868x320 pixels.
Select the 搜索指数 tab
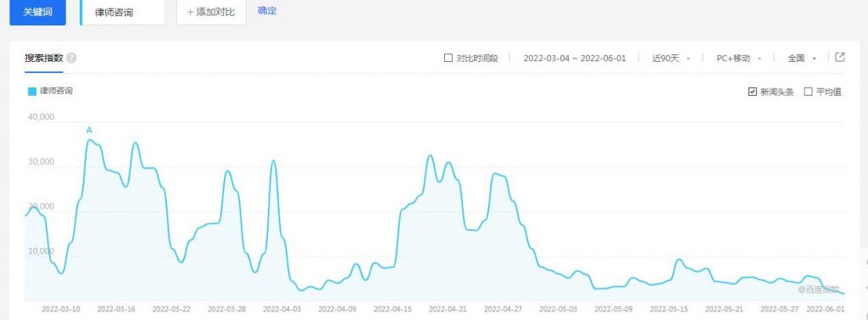[44, 59]
